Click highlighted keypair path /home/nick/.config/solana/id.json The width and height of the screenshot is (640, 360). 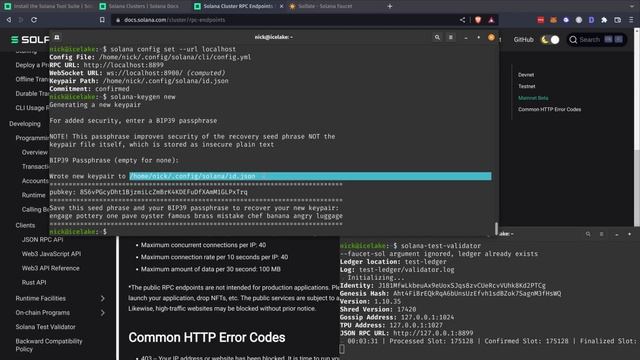[192, 176]
